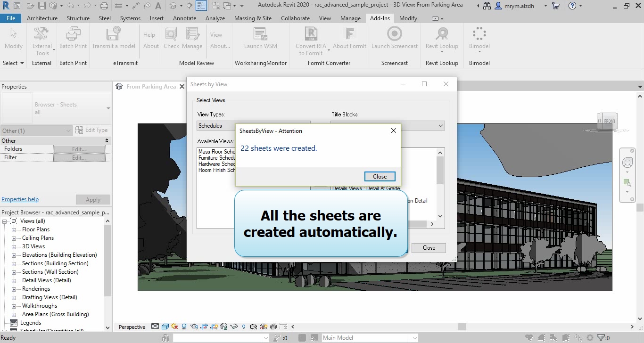Viewport: 644px width, 343px height.
Task: Click the Revit Lookup ribbon icon
Action: tap(442, 34)
